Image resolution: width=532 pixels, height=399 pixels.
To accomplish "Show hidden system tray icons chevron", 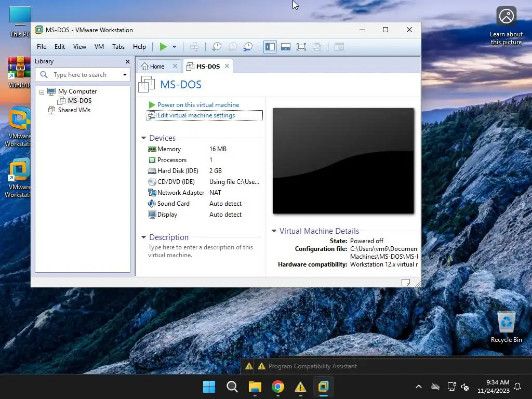I will (419, 387).
